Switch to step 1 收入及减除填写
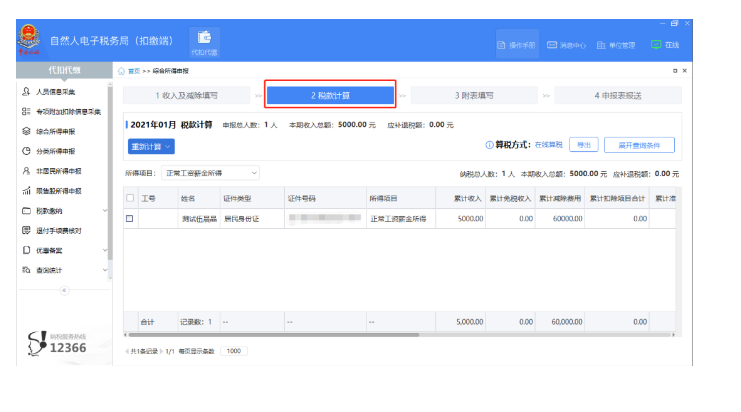 [186, 95]
